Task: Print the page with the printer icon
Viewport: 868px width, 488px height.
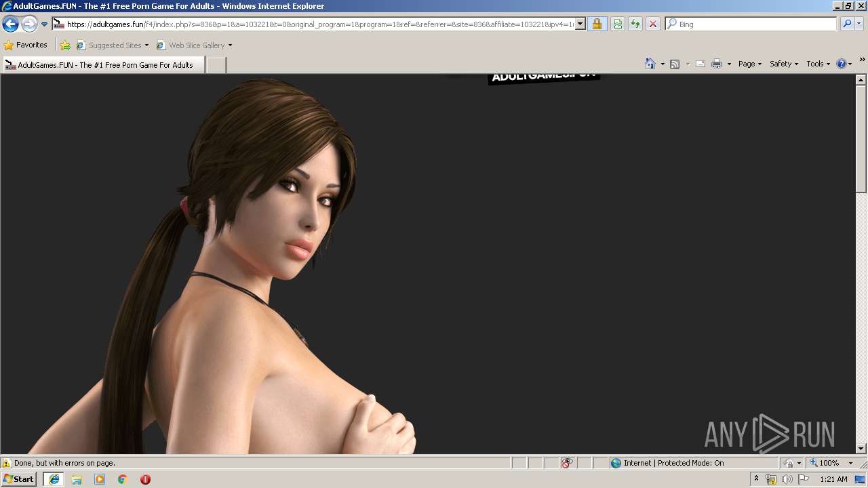Action: tap(717, 64)
